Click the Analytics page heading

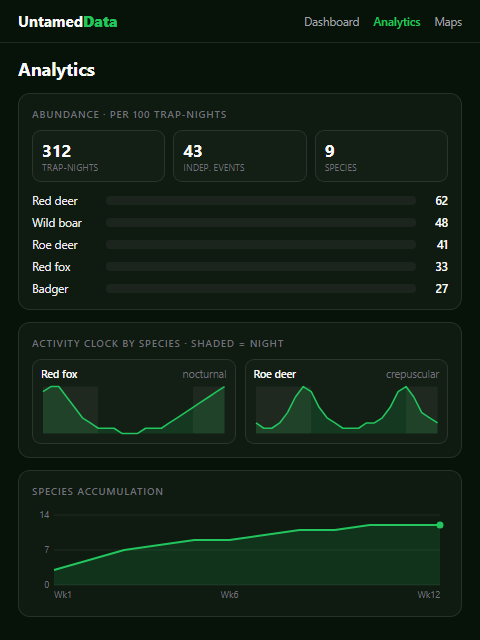click(x=56, y=70)
